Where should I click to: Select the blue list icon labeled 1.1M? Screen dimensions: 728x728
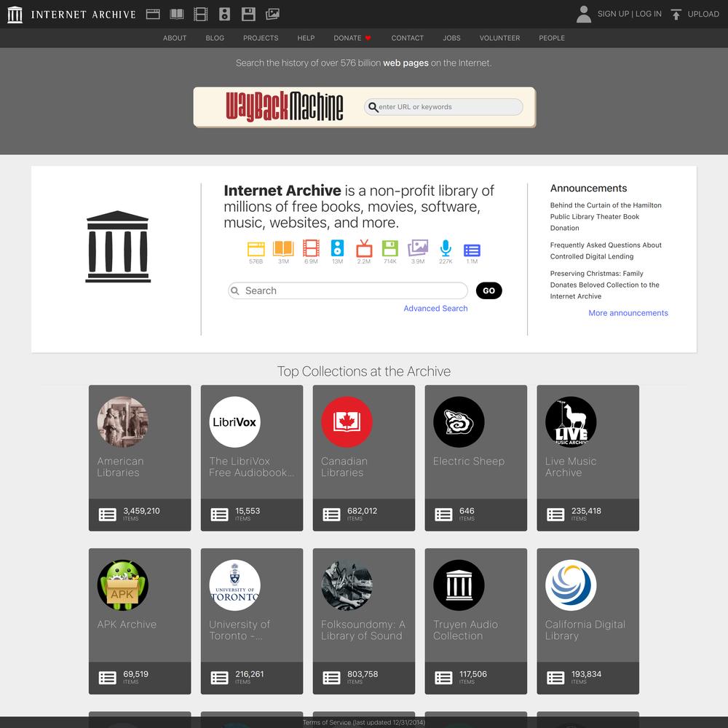click(472, 250)
